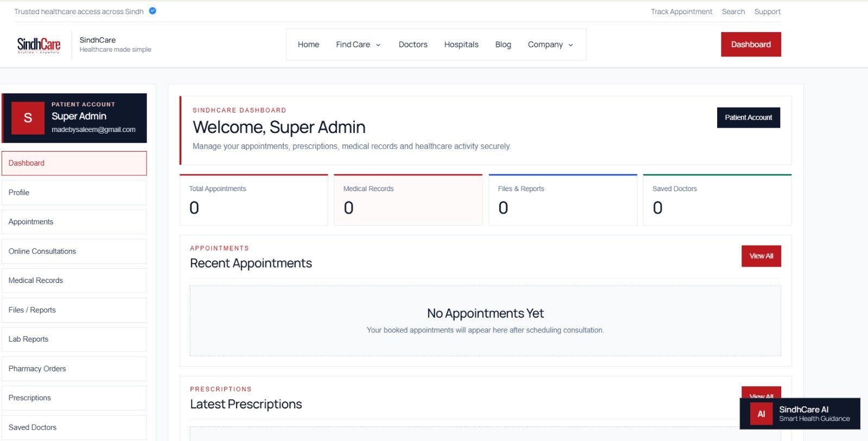Screen dimensions: 868x441
Task: Click the Files & Reports stat card
Action: point(563,200)
